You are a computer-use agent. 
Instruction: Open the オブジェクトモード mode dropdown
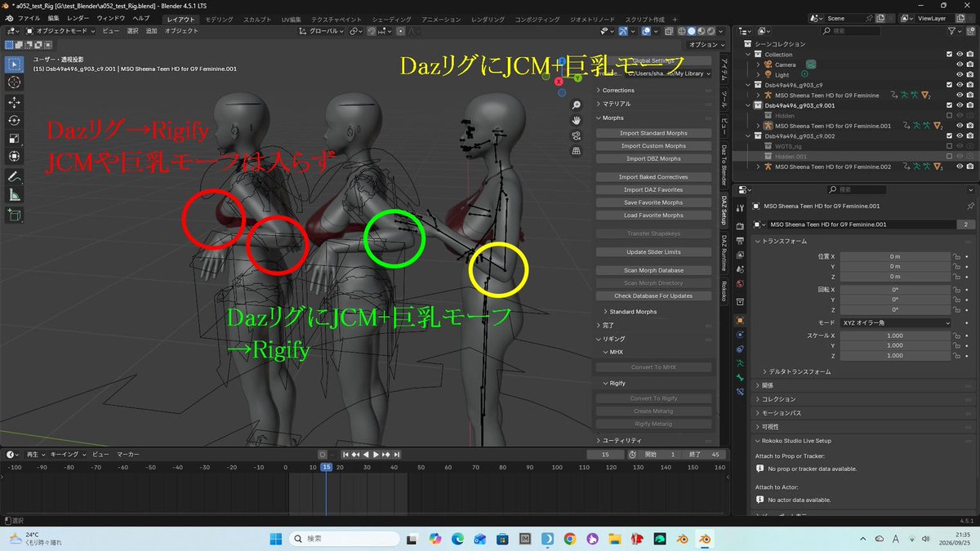(x=60, y=30)
